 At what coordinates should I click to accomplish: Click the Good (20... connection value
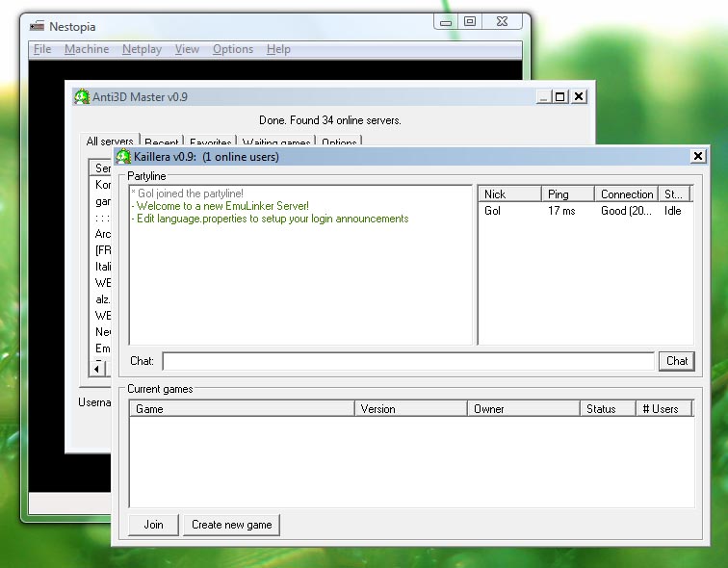(626, 211)
